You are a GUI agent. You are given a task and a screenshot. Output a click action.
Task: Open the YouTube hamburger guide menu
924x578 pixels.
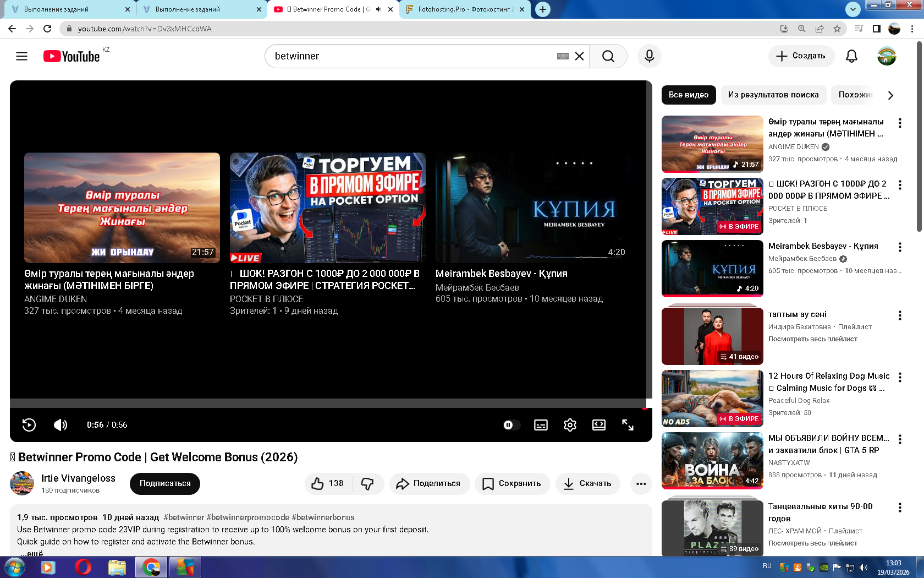(x=21, y=56)
